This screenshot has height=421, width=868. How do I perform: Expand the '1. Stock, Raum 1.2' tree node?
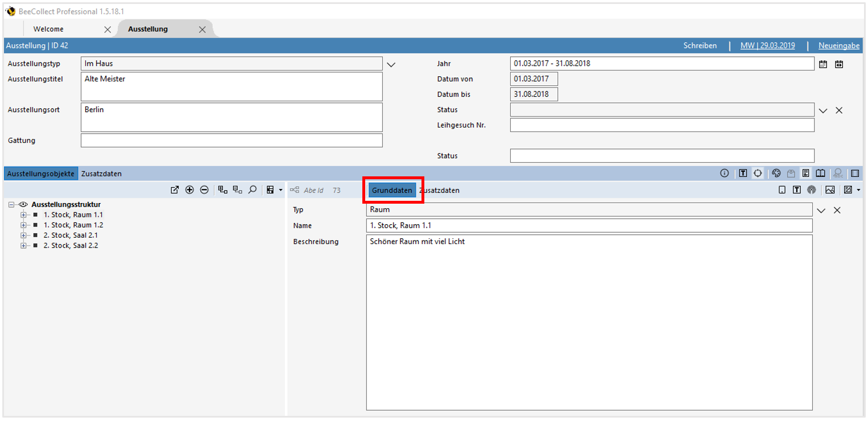click(x=23, y=225)
